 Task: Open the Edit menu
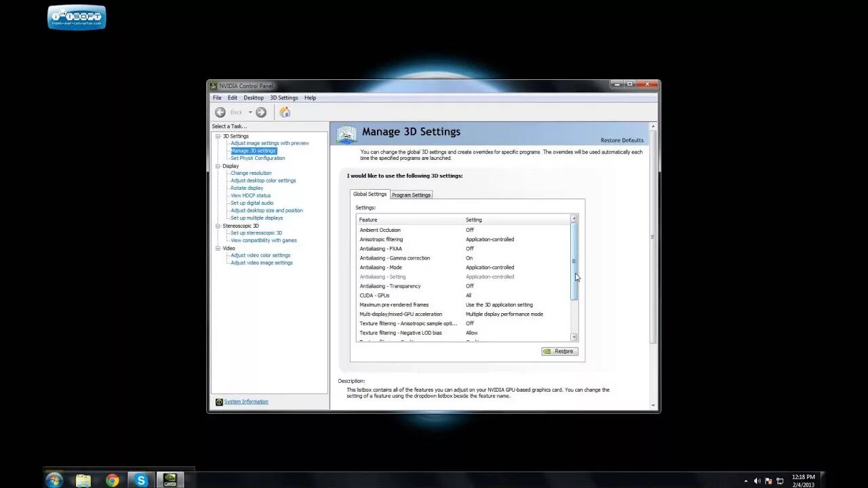click(233, 98)
